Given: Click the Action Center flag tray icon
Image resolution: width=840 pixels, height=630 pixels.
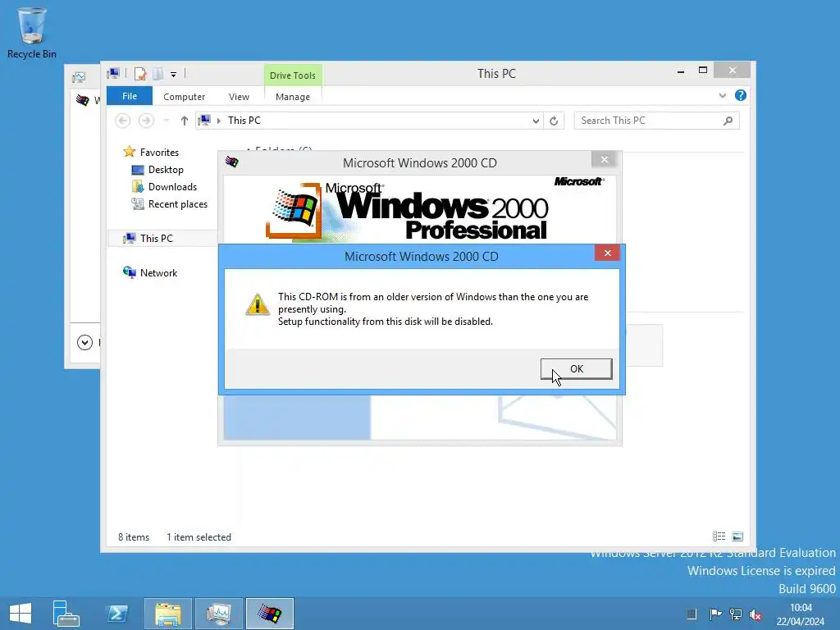Looking at the screenshot, I should tap(715, 614).
